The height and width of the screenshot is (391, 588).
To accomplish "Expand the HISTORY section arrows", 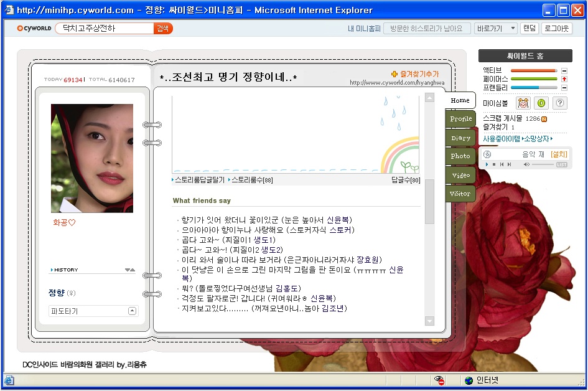I will 130,270.
